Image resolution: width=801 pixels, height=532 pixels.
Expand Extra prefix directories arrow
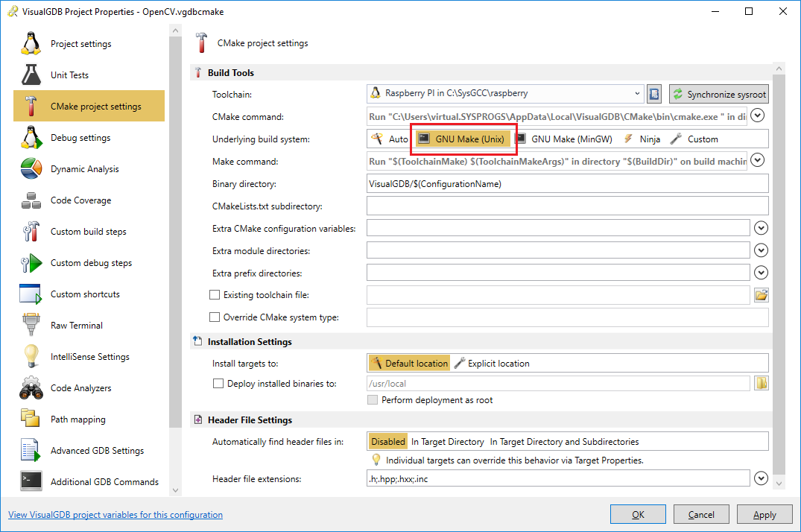[x=762, y=273]
